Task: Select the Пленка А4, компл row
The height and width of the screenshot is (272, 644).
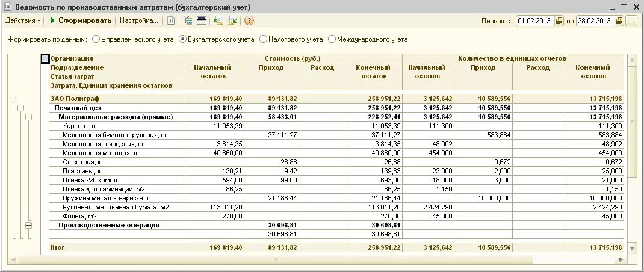Action: click(336, 180)
